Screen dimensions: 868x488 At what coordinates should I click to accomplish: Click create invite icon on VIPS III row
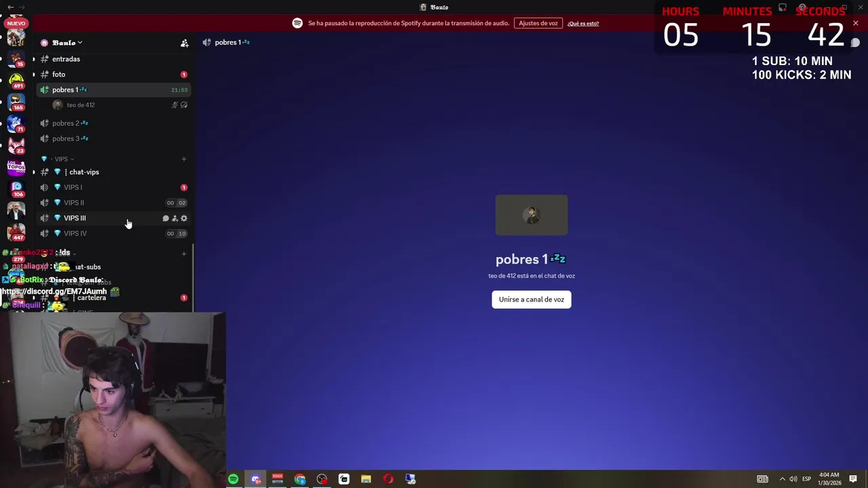175,218
